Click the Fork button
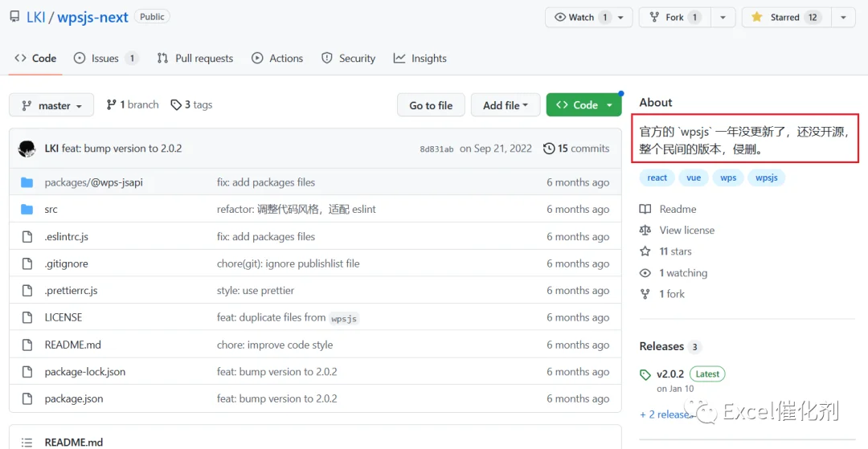The width and height of the screenshot is (868, 449). 675,17
